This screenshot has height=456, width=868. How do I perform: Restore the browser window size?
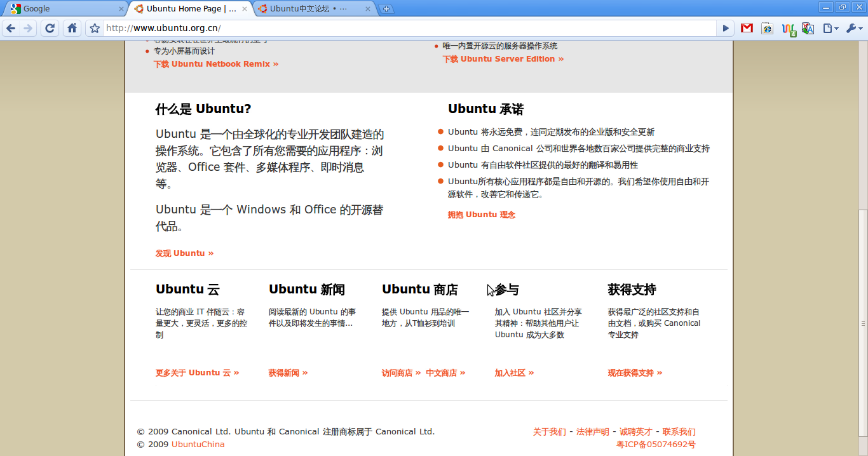[x=843, y=8]
